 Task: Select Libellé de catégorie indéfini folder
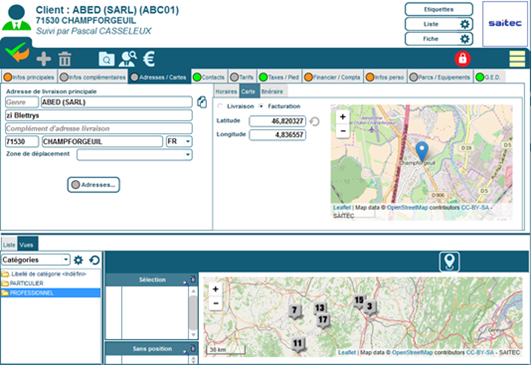pos(44,274)
